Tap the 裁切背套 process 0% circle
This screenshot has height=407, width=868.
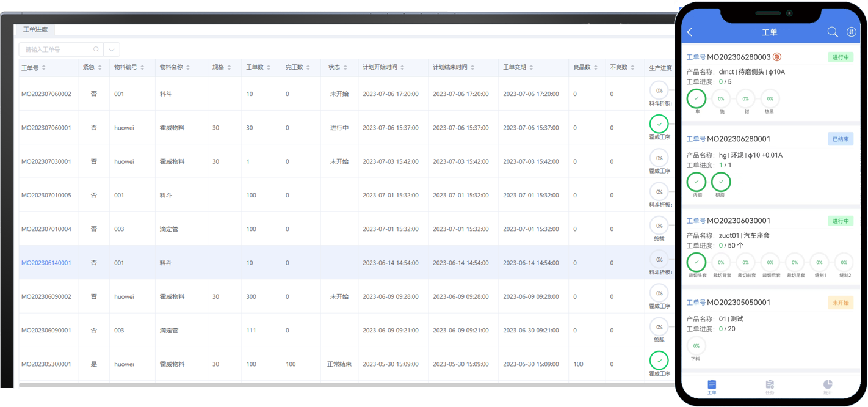721,262
